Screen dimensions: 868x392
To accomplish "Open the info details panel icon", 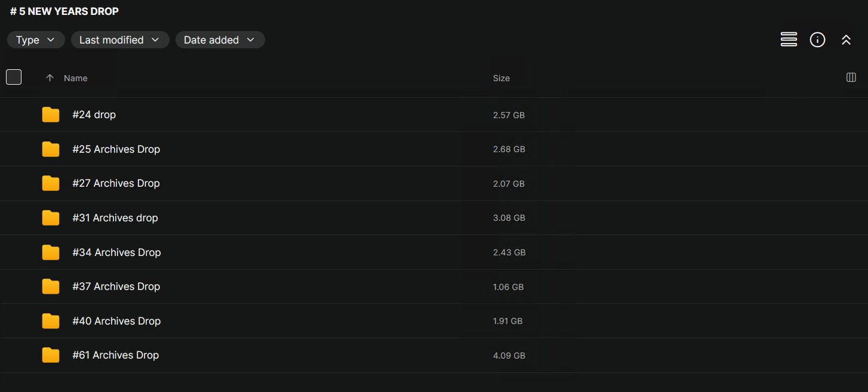I will coord(817,40).
